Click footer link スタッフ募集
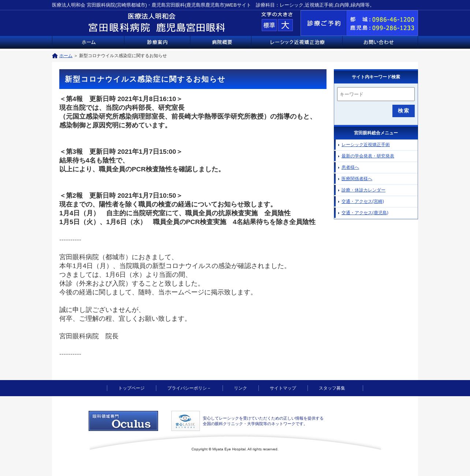 click(x=332, y=388)
